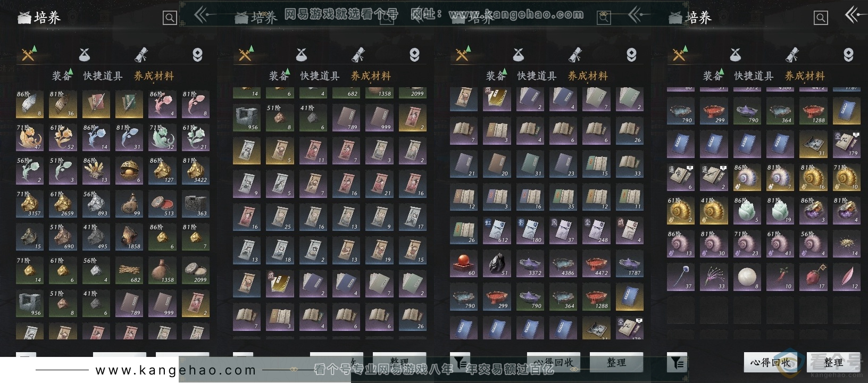868x383 pixels.
Task: Select the scroll with 25 count in second panel
Action: [x=279, y=217]
